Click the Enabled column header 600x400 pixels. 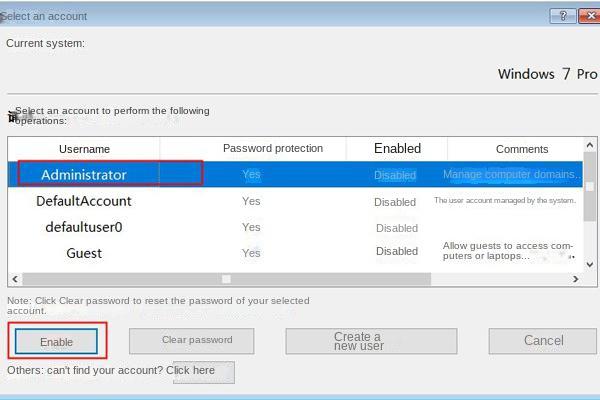(397, 149)
